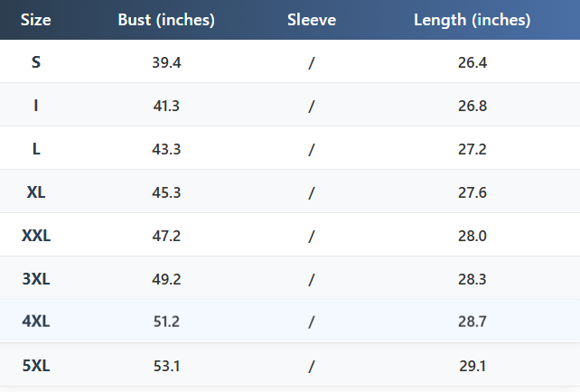580x392 pixels.
Task: Click the sleeve slash in the 4XL row
Action: click(311, 322)
